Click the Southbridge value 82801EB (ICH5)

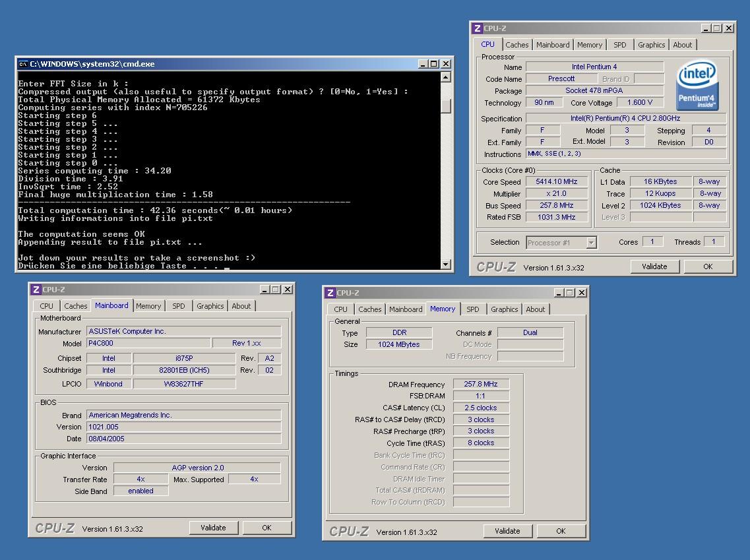point(184,370)
